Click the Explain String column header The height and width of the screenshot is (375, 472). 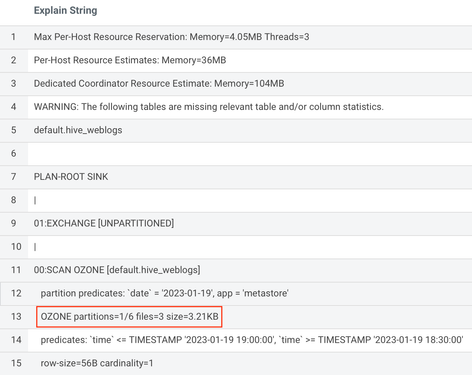coord(65,10)
